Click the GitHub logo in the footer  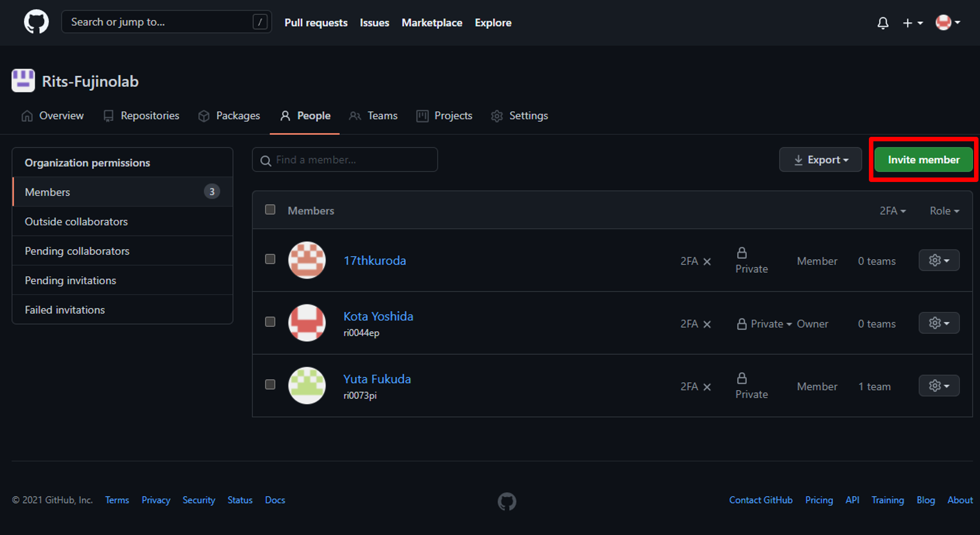point(506,502)
